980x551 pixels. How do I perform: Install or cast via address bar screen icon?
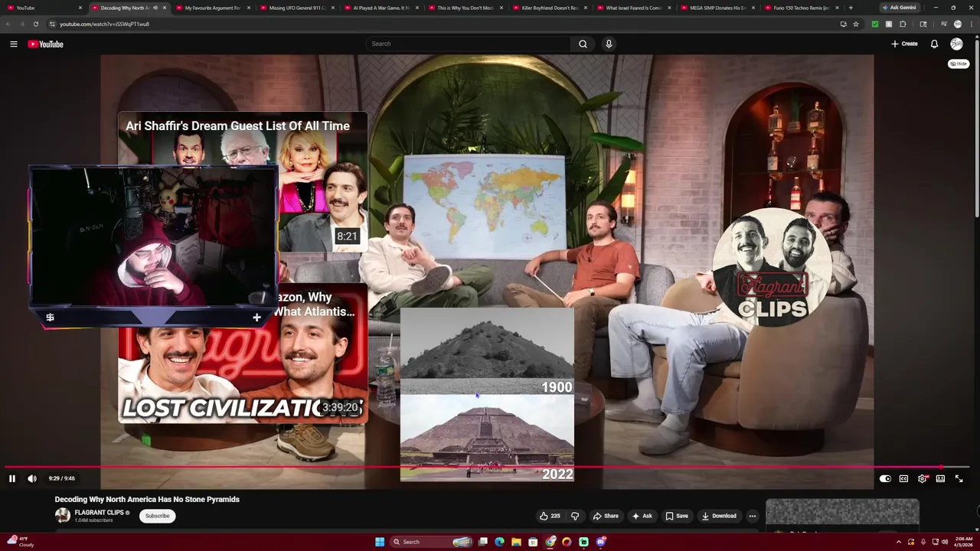click(x=843, y=24)
